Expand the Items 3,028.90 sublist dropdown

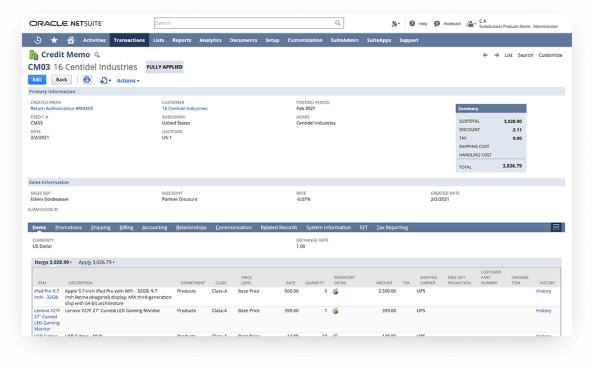pos(53,262)
